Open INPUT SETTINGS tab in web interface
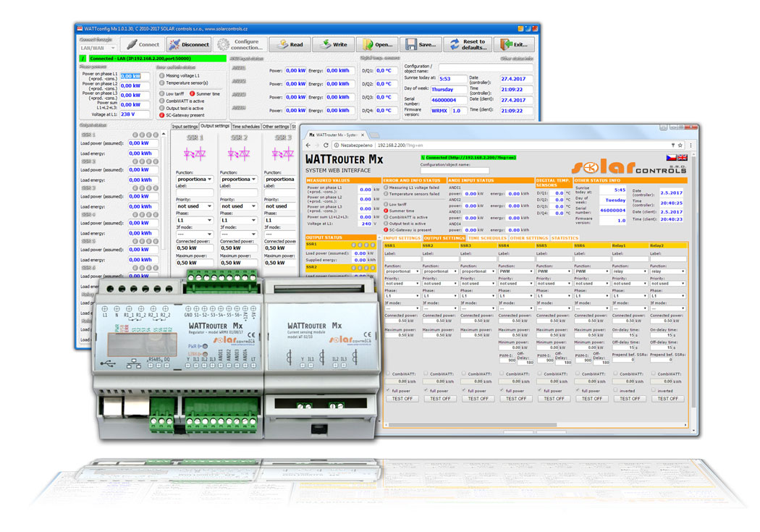Image resolution: width=760 pixels, height=532 pixels. coord(402,238)
